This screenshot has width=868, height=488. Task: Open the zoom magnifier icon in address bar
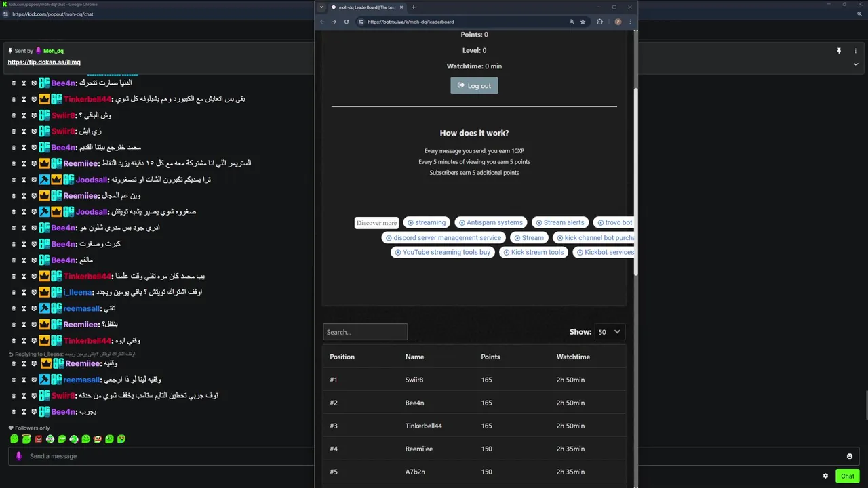coord(572,22)
